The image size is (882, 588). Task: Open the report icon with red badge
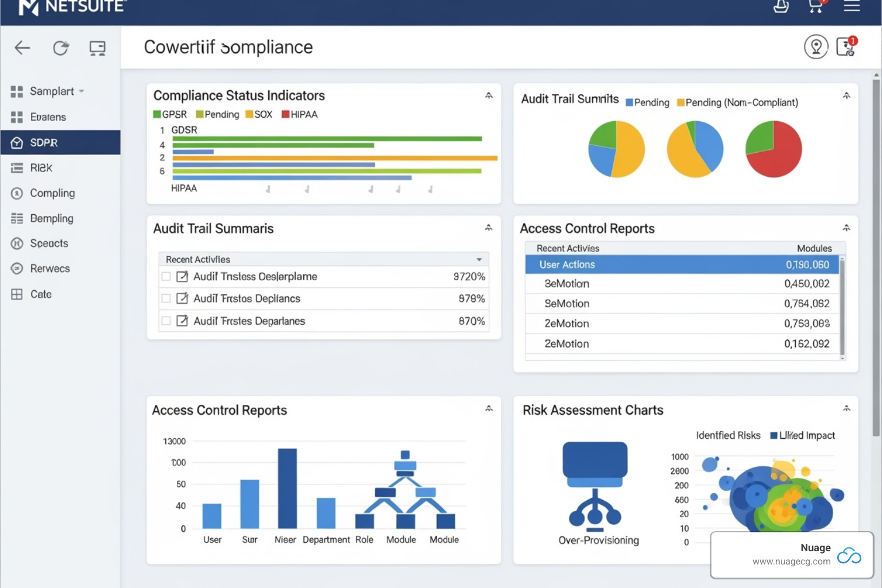845,48
